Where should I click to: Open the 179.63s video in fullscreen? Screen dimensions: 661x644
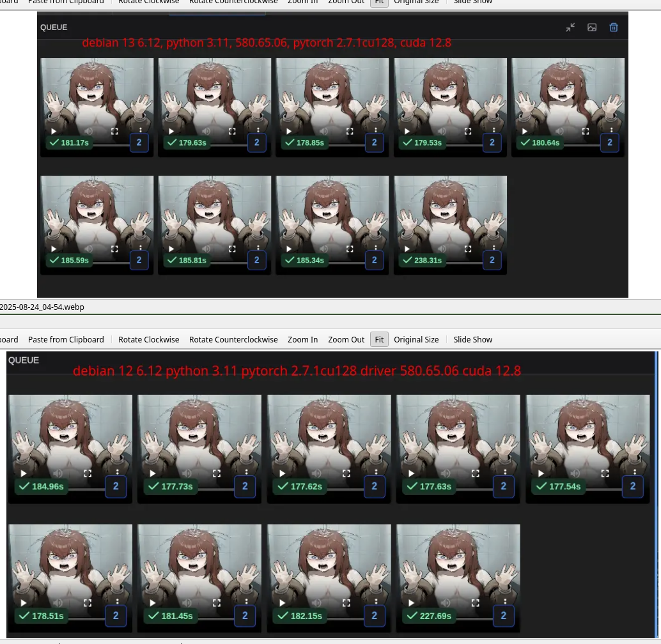tap(232, 132)
